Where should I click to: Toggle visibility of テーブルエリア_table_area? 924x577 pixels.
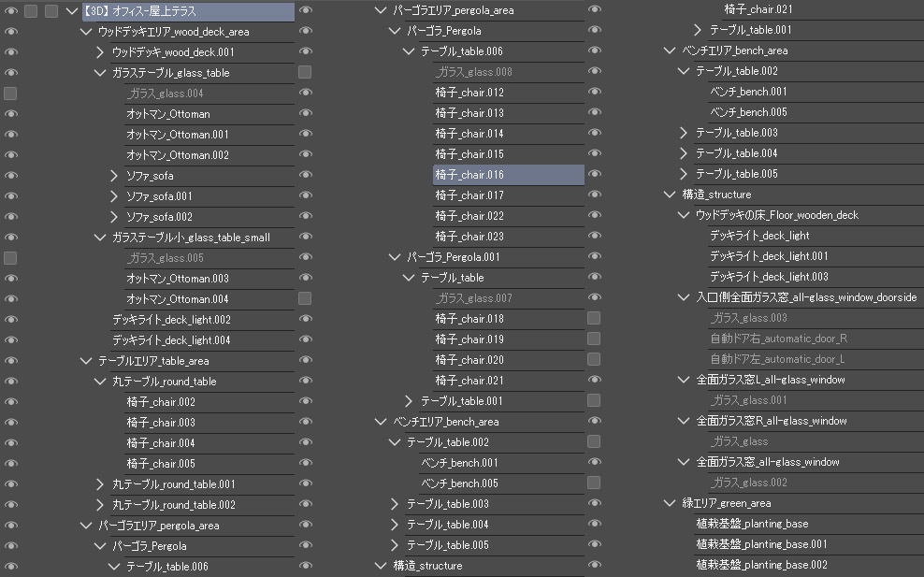pos(10,361)
